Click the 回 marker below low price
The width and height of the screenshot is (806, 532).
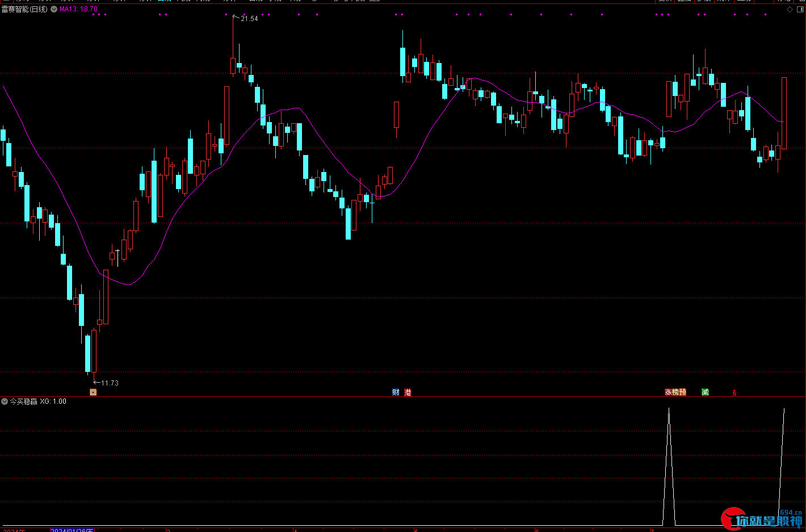pyautogui.click(x=93, y=392)
